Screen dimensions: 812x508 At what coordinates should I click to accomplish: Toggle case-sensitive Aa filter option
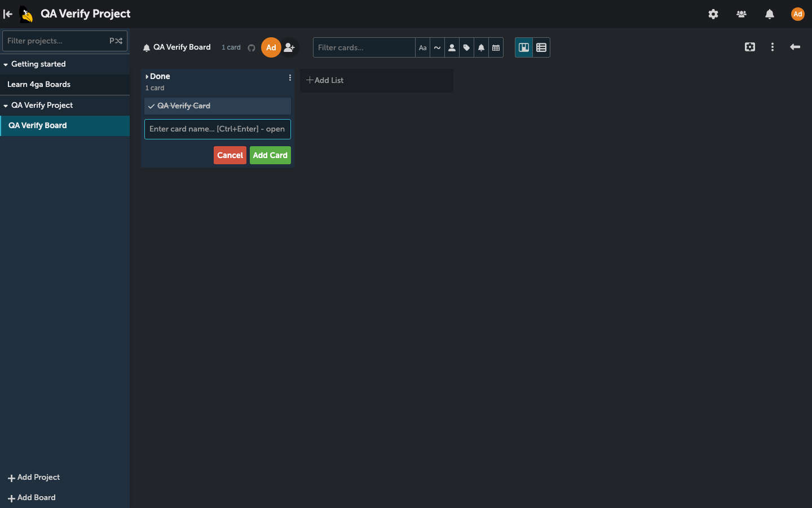(422, 48)
